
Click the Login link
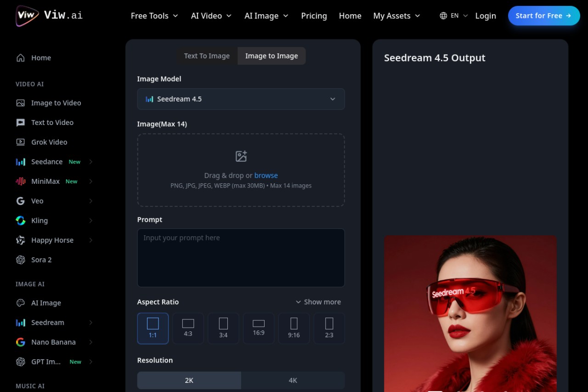pos(486,16)
